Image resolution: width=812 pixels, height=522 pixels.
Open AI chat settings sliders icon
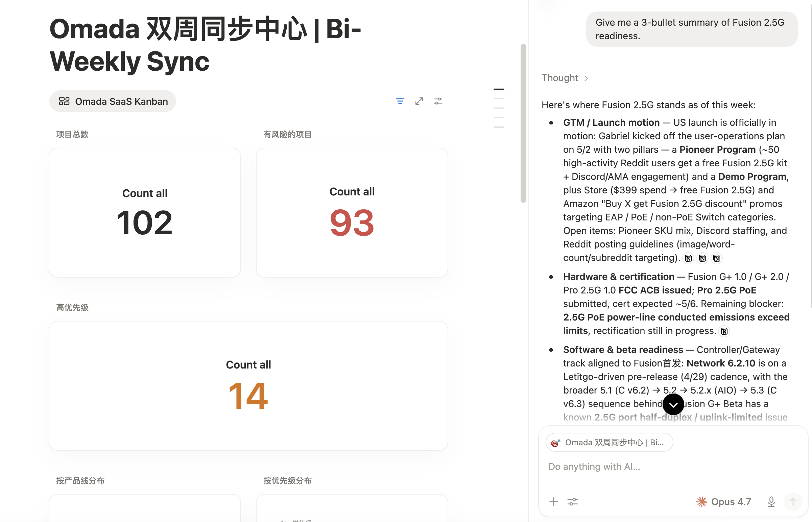coord(572,502)
